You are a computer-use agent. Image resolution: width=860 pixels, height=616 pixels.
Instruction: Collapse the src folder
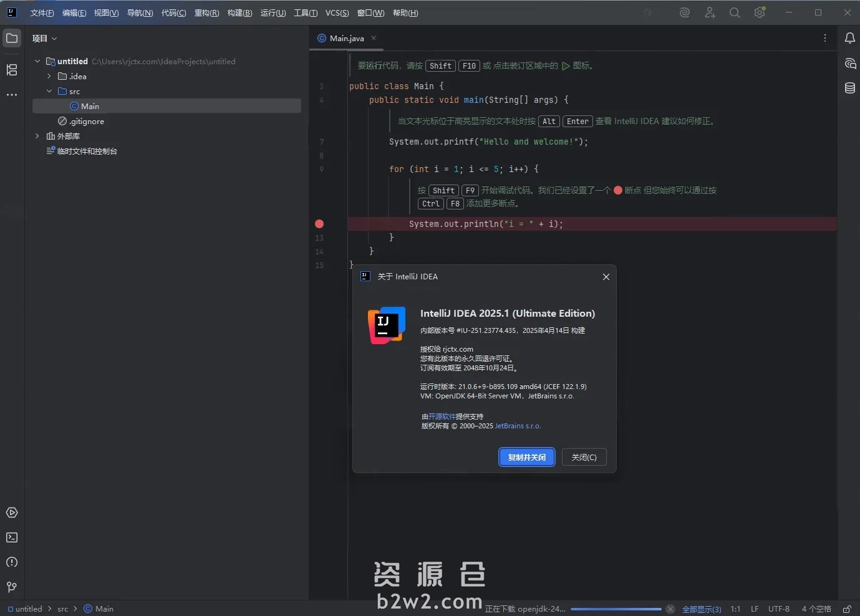click(49, 91)
